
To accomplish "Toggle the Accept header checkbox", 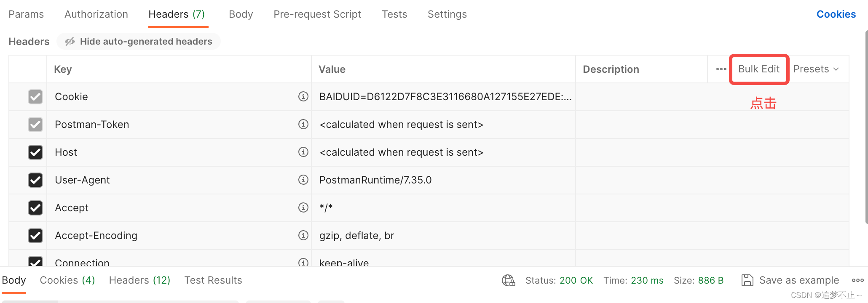I will 35,208.
